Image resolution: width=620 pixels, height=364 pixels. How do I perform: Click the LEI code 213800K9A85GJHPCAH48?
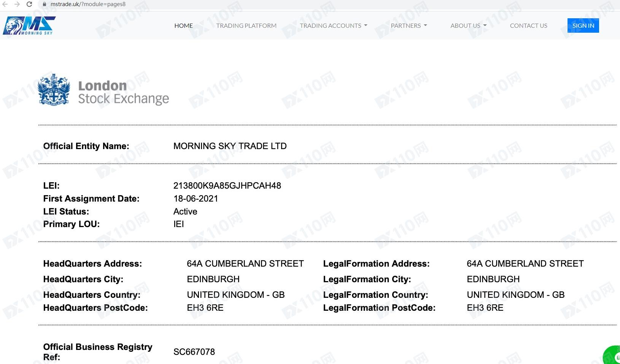[x=227, y=186]
